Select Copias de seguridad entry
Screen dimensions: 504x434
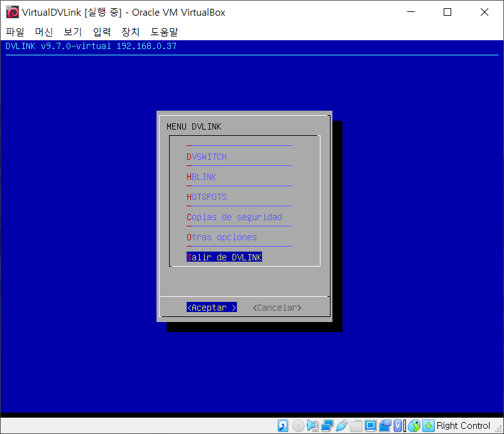pos(234,217)
